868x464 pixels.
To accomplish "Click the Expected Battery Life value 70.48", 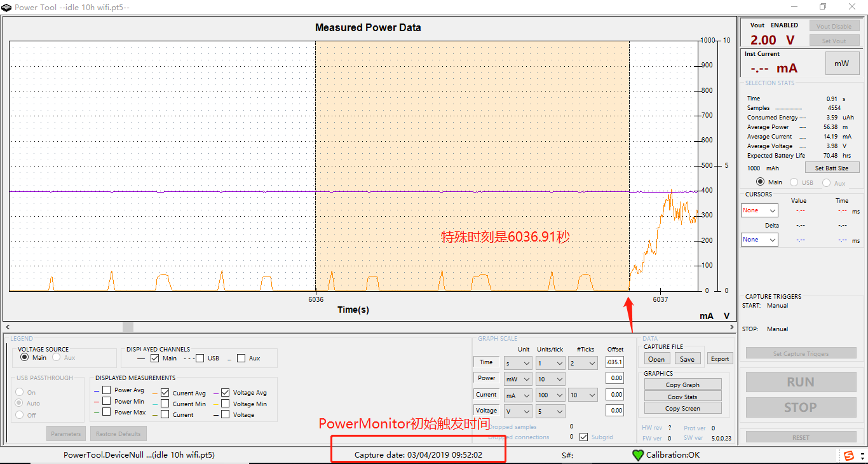I will tap(831, 156).
